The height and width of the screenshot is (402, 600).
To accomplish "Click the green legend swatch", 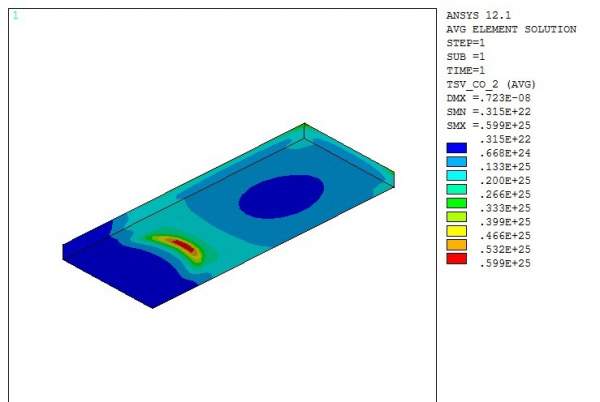I will point(457,203).
